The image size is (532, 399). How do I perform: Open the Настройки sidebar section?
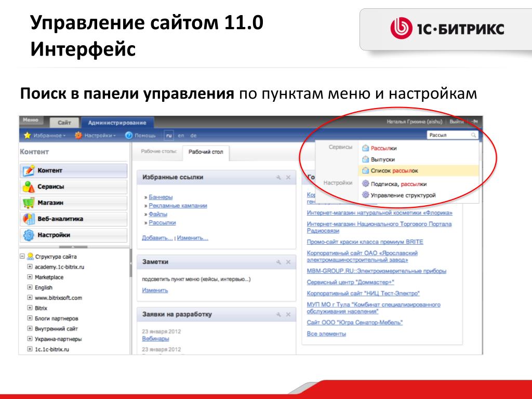coord(74,235)
